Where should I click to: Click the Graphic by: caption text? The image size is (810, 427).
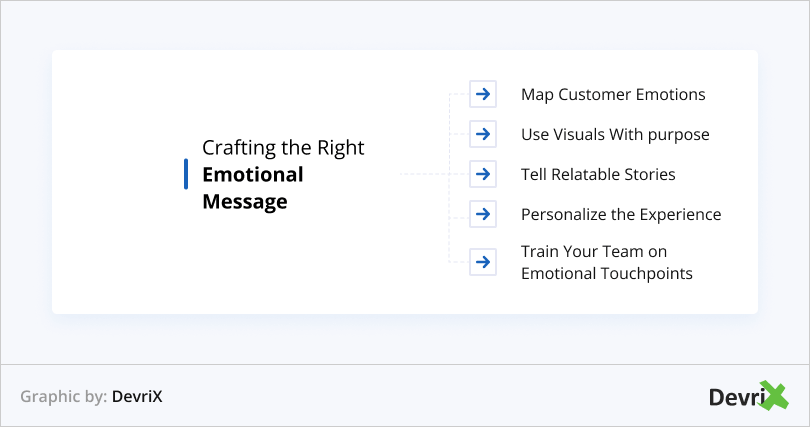coord(64,397)
